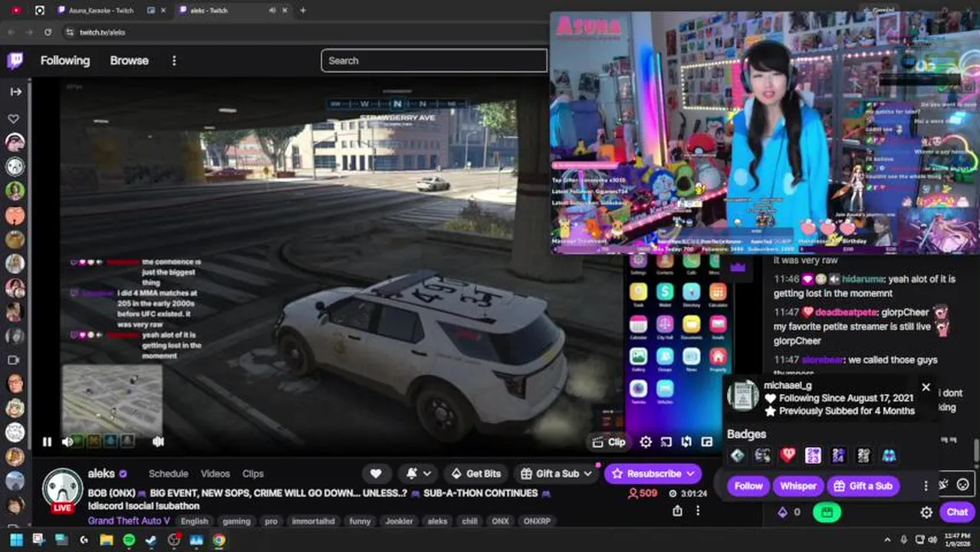Open the green channel points reward icon

[x=827, y=512]
